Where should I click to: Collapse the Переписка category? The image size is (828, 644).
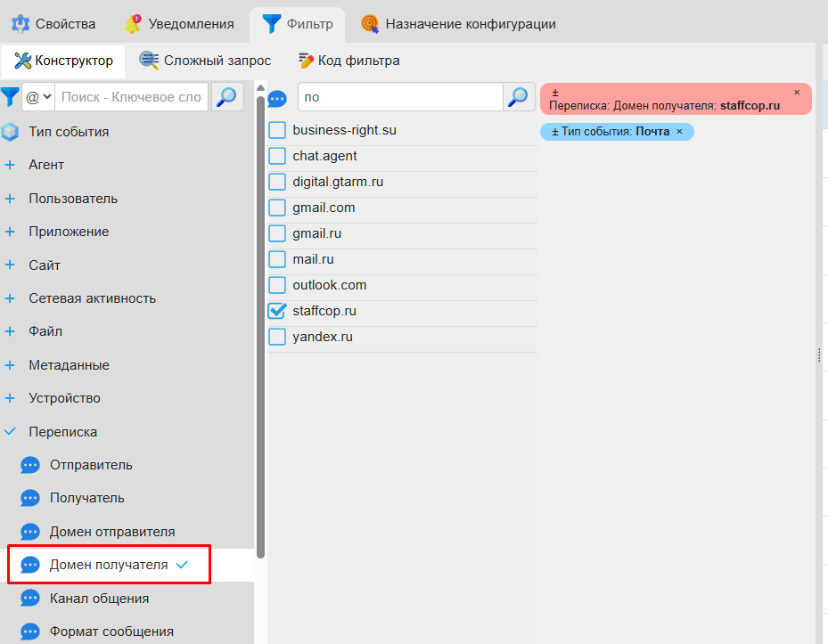[x=10, y=432]
